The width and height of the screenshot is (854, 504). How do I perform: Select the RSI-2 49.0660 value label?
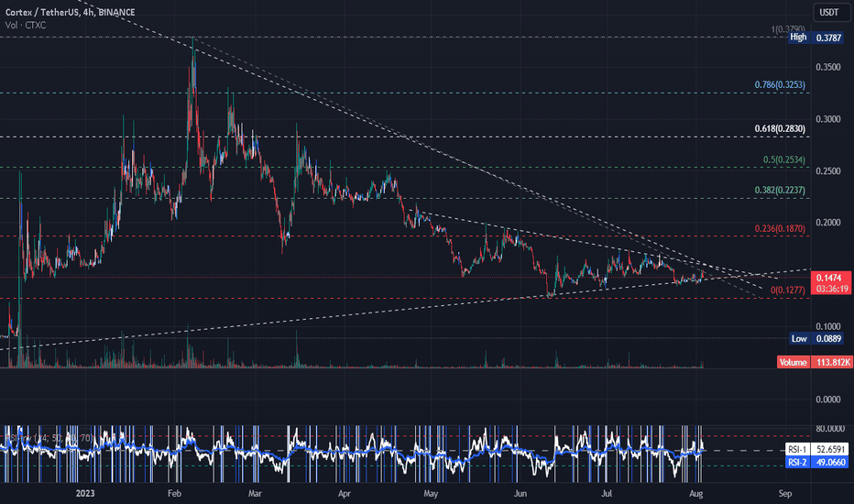coord(816,463)
